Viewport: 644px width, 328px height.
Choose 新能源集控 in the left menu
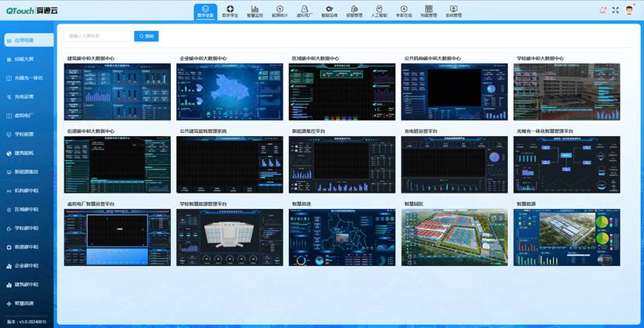[26, 171]
